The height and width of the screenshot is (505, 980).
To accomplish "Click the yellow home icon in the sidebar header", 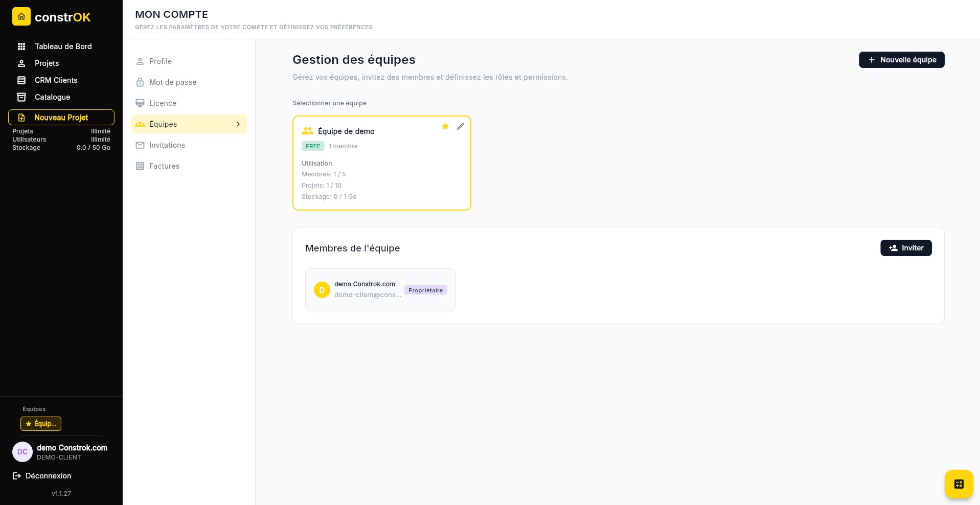I will click(21, 16).
